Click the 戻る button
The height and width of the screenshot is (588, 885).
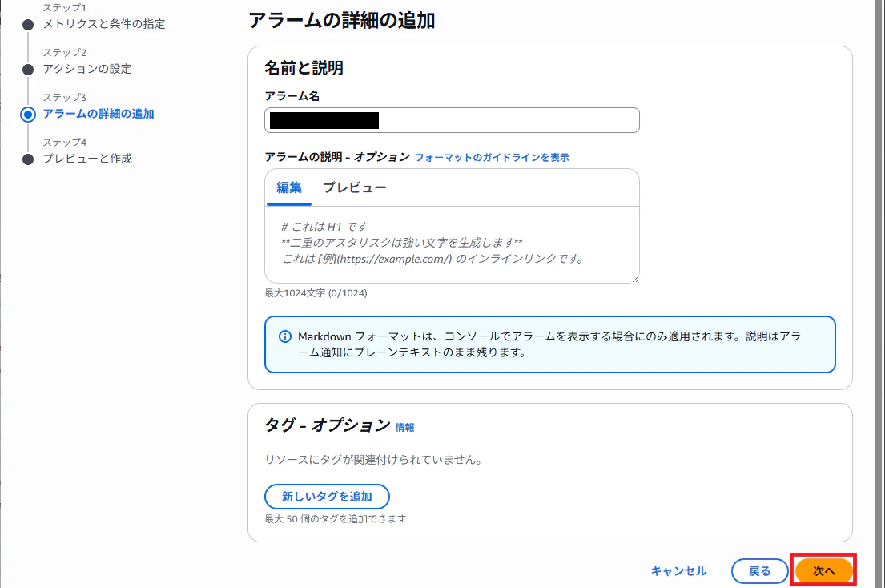[x=759, y=570]
